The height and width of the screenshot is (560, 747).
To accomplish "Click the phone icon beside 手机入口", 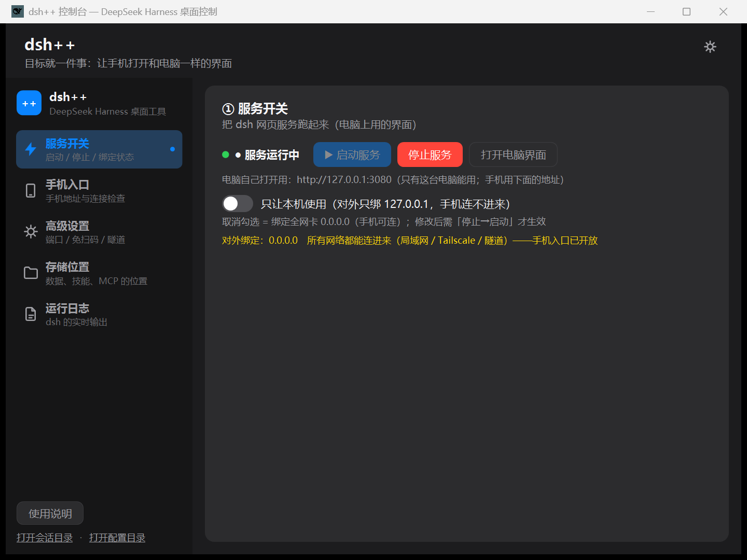I will [31, 190].
